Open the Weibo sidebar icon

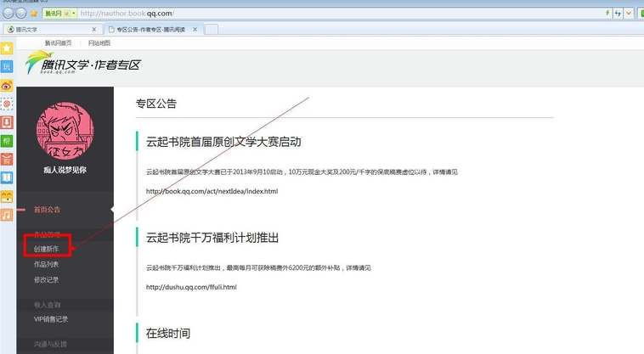7,86
